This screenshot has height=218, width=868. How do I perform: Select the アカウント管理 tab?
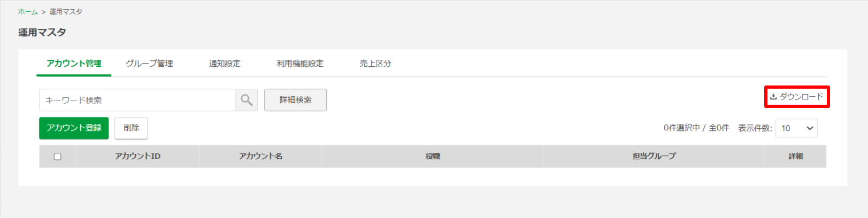pyautogui.click(x=74, y=64)
